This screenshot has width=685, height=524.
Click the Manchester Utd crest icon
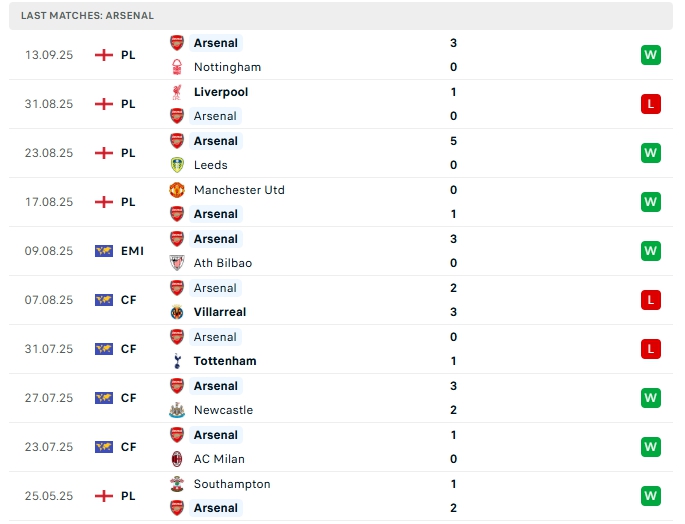177,190
